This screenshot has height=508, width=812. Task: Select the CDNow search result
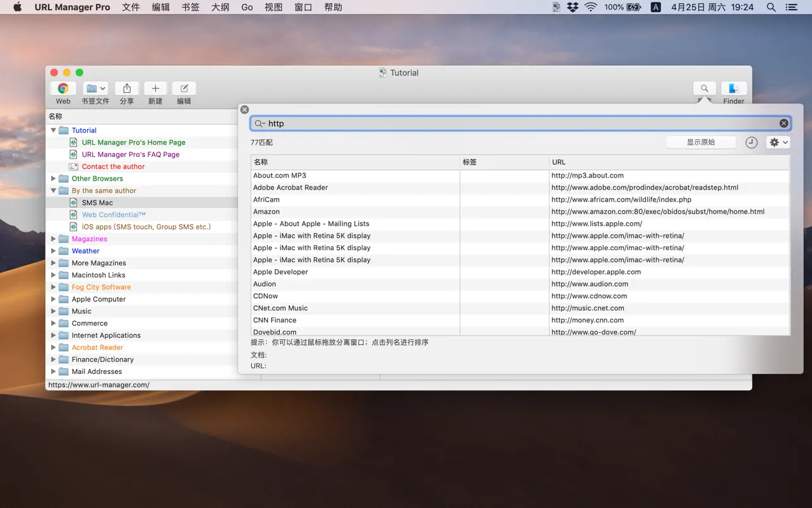point(520,296)
